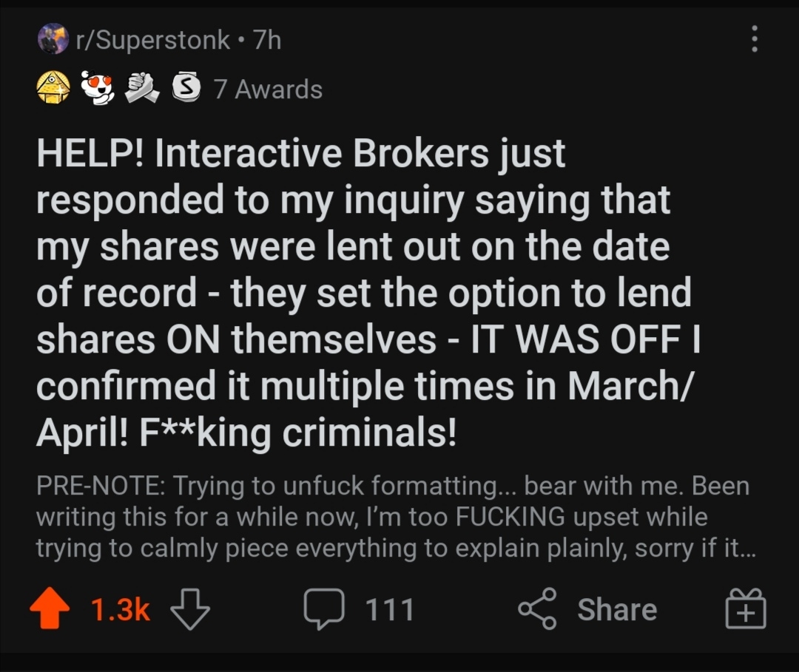View the 7 Awards list
Screen dimensions: 799x672
click(x=268, y=89)
